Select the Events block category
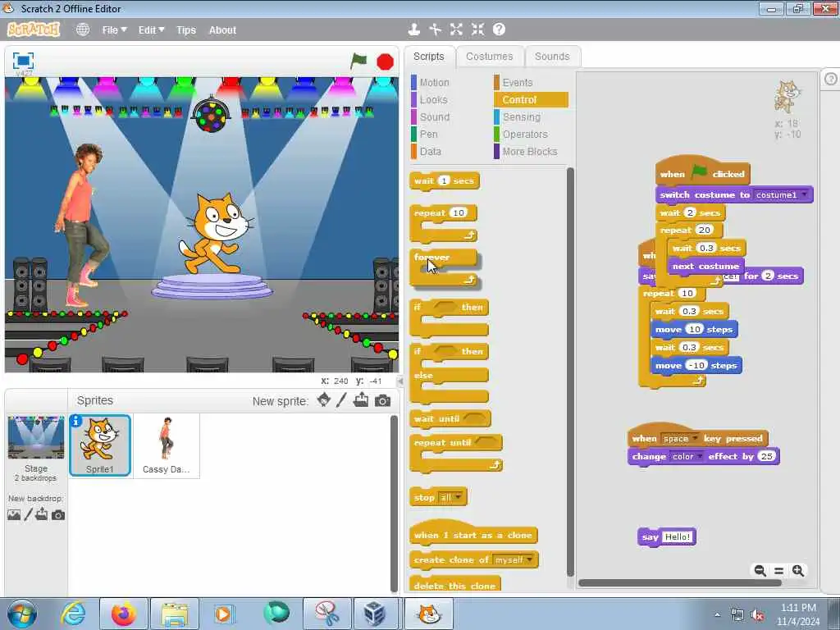Viewport: 840px width, 630px height. click(x=518, y=83)
